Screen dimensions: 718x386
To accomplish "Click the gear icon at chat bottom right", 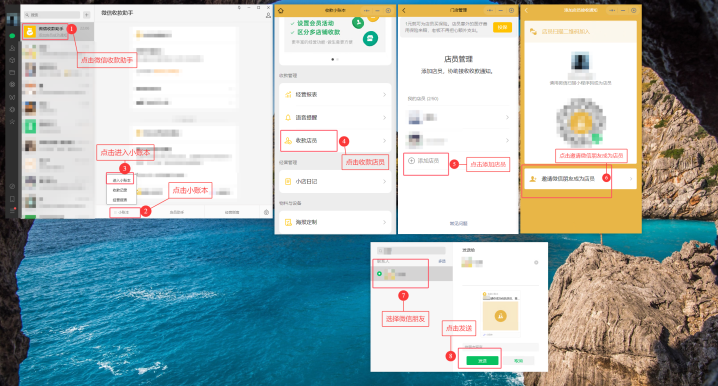I will tap(267, 212).
